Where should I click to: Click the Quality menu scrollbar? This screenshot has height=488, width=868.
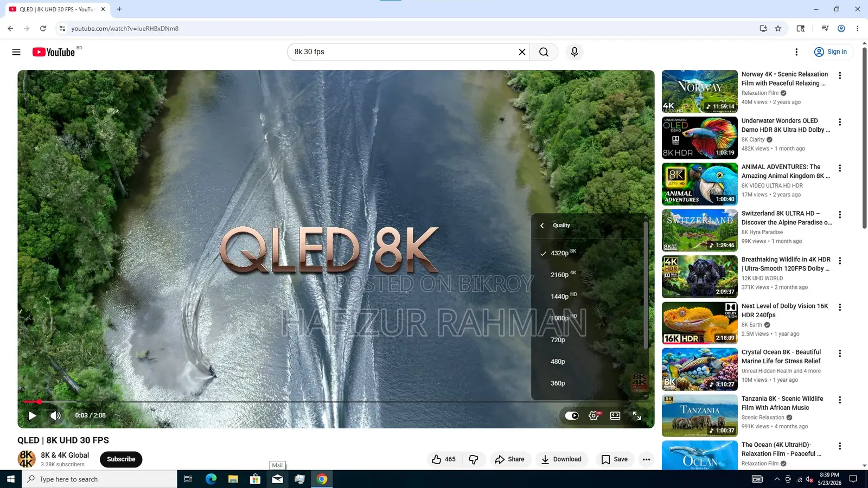click(646, 285)
